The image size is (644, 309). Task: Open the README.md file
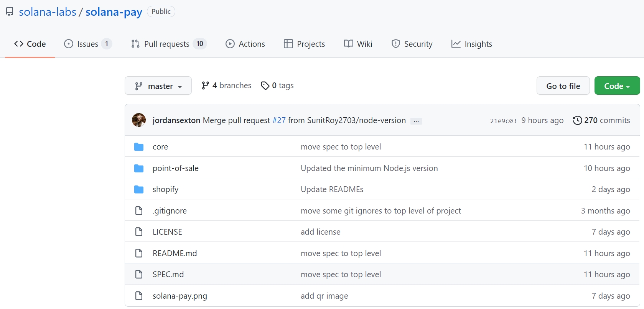point(175,253)
